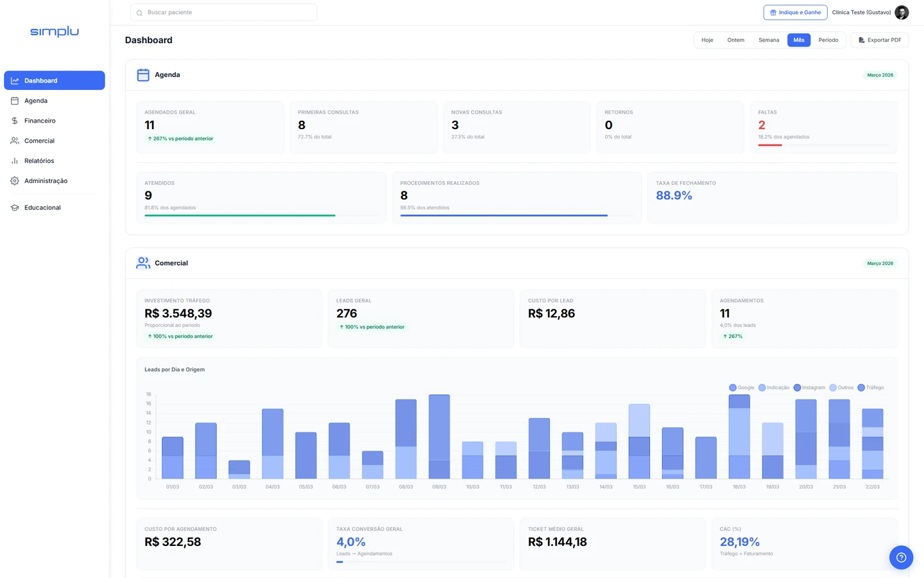Go to Comercial in the sidebar

39,141
